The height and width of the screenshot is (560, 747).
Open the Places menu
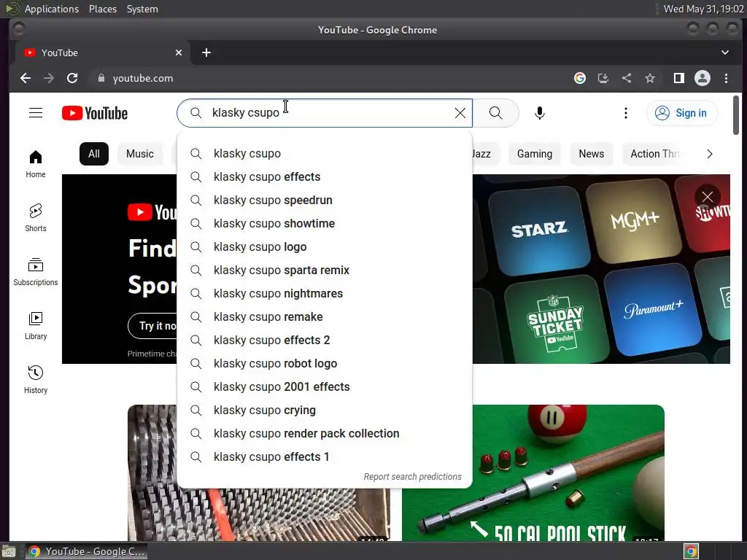tap(103, 9)
